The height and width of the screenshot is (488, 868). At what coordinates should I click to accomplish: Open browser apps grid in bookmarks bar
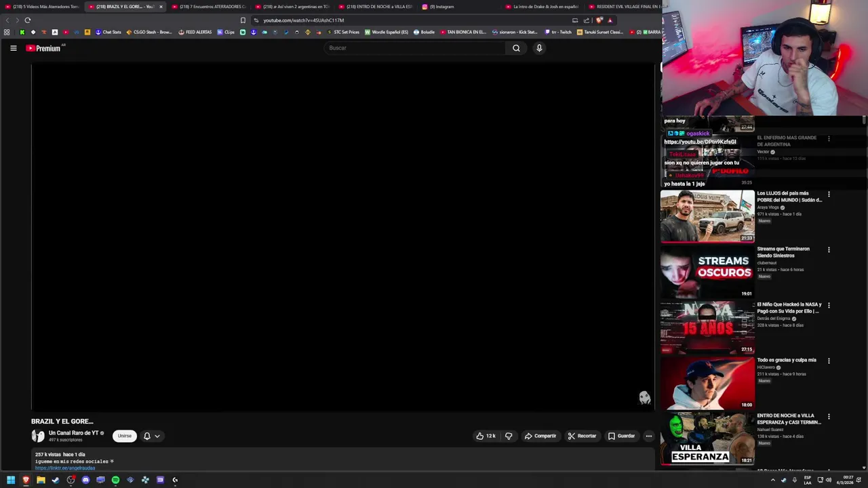[7, 32]
